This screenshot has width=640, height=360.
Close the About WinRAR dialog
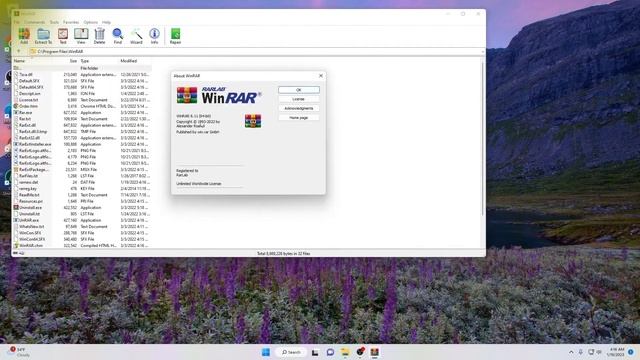[321, 76]
